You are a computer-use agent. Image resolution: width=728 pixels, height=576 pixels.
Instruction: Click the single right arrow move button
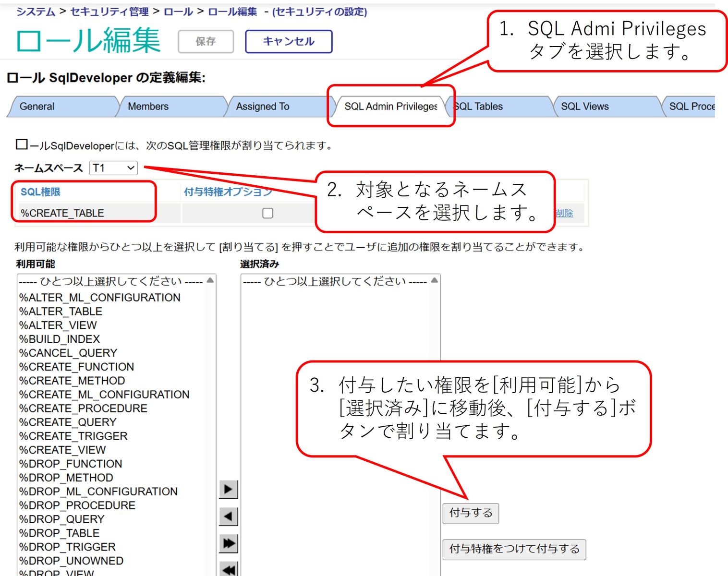pyautogui.click(x=228, y=489)
